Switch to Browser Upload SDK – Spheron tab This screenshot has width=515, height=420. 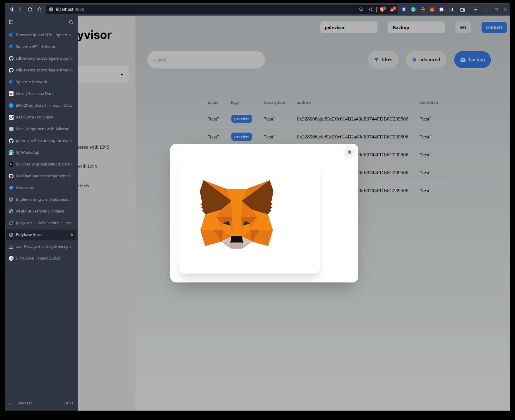click(x=41, y=35)
